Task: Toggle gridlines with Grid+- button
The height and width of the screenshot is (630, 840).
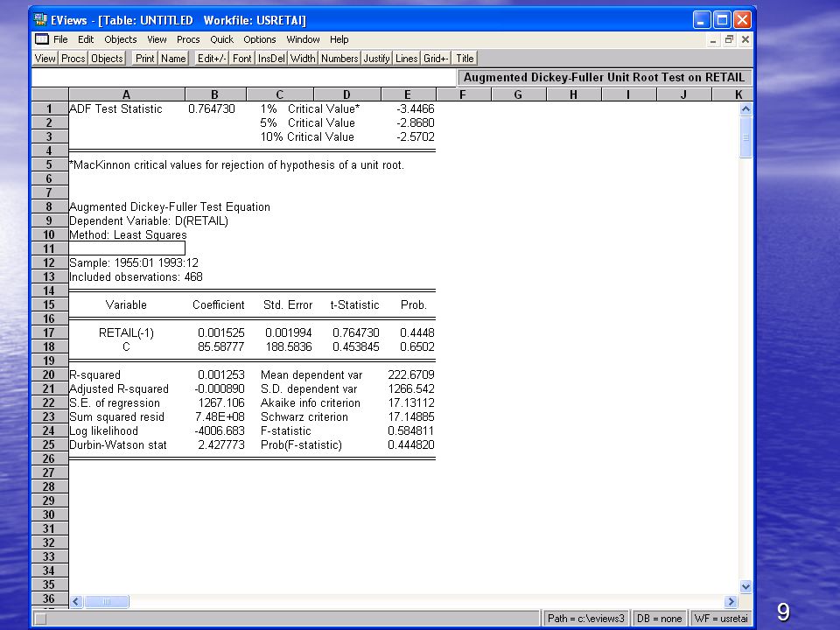Action: pos(436,59)
